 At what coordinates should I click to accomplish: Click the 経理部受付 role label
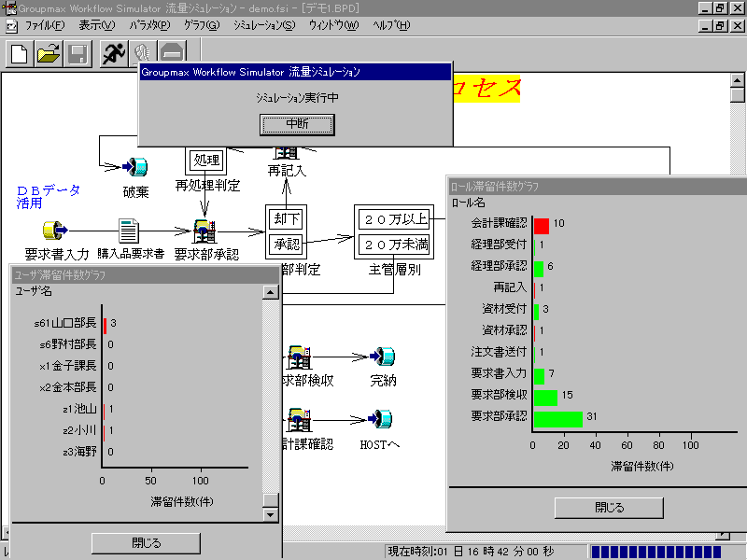tap(499, 245)
